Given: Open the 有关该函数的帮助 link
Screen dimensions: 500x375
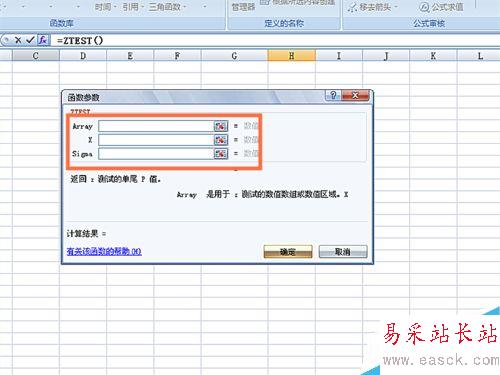Looking at the screenshot, I should [x=104, y=251].
